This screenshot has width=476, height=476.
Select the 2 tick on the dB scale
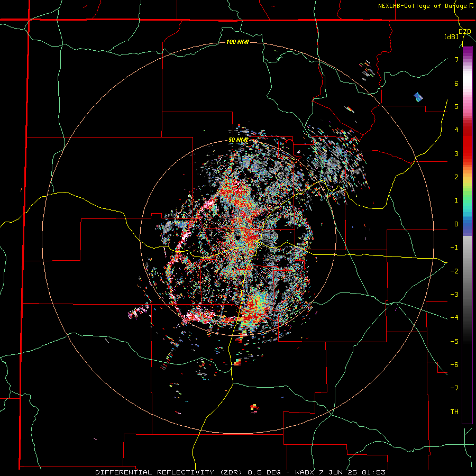456,177
